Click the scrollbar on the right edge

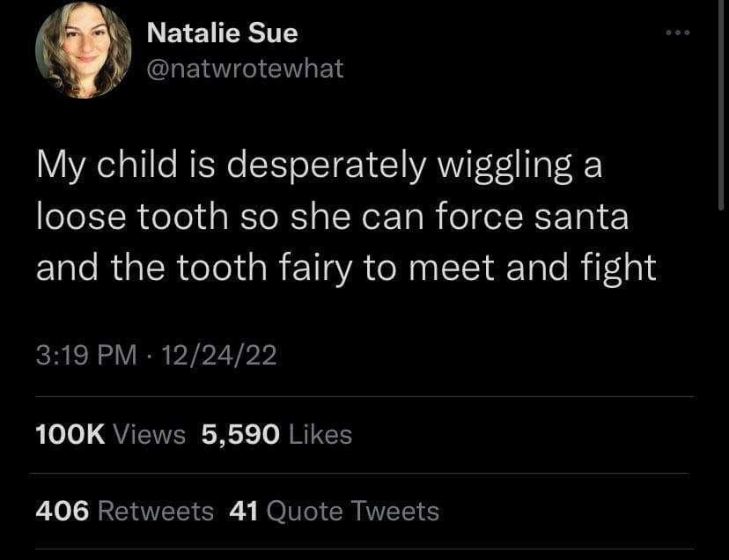[x=722, y=106]
